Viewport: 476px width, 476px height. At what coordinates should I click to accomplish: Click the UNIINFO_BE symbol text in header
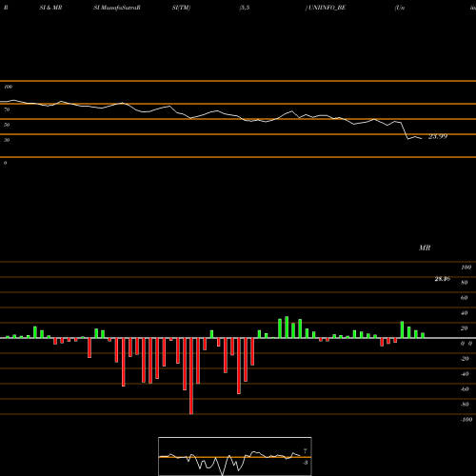click(x=327, y=8)
